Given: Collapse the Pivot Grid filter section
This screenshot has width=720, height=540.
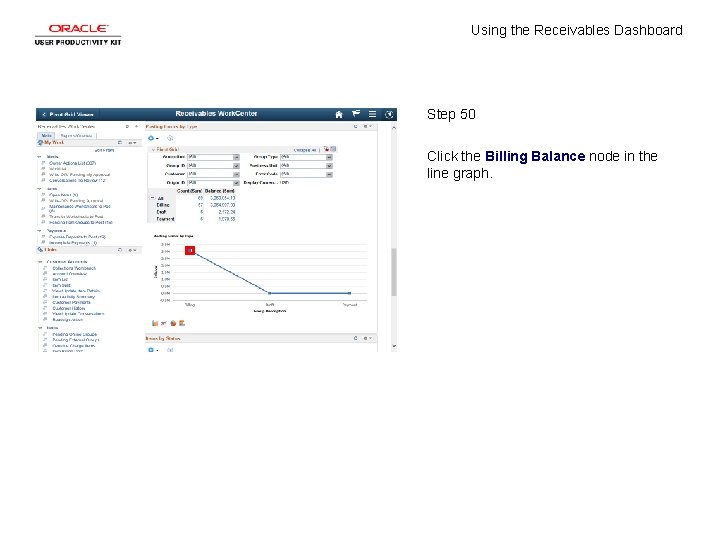Looking at the screenshot, I should tap(153, 150).
